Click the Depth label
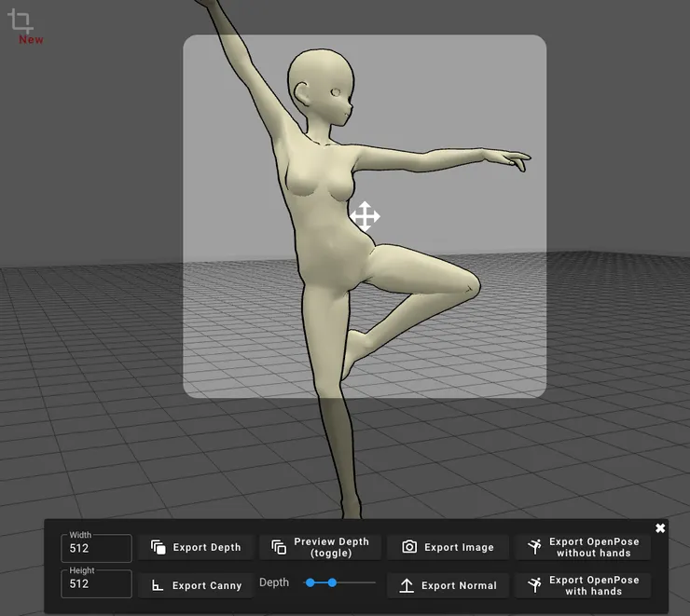 pyautogui.click(x=274, y=582)
